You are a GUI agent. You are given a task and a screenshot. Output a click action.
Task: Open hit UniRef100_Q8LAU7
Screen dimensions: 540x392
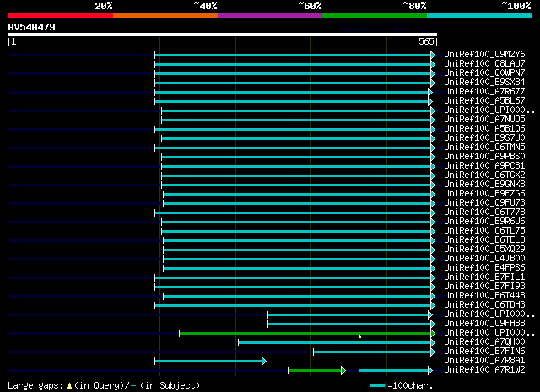[484, 63]
